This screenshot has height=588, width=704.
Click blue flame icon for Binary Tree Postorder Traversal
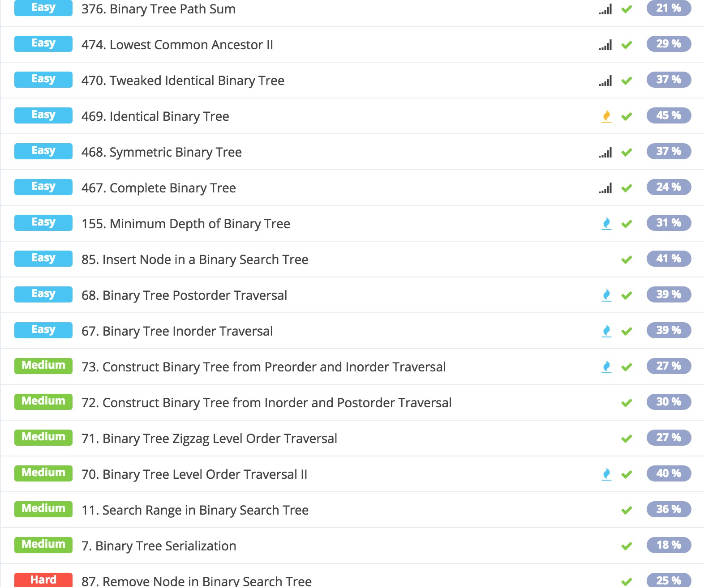pos(606,295)
